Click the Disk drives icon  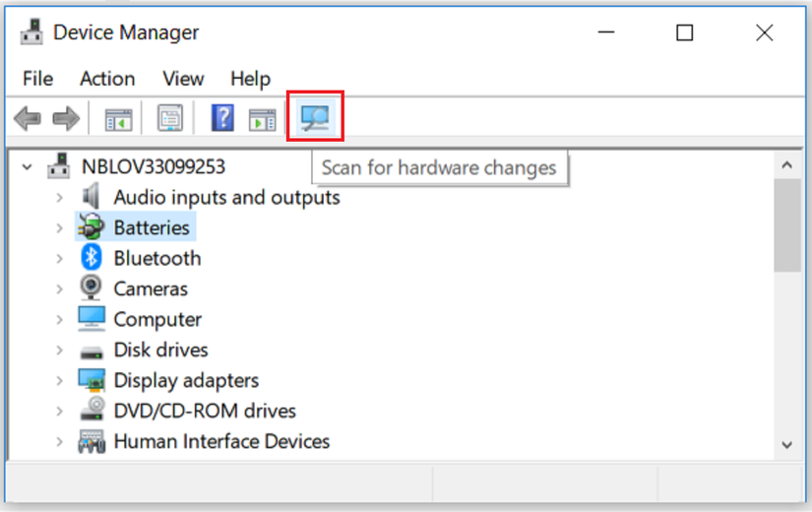(x=92, y=352)
